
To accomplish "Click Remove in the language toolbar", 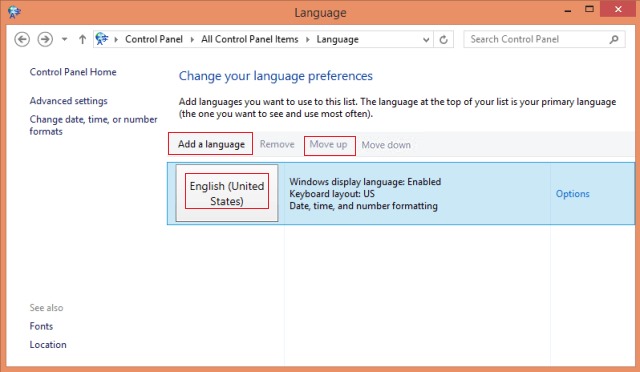I will point(277,145).
